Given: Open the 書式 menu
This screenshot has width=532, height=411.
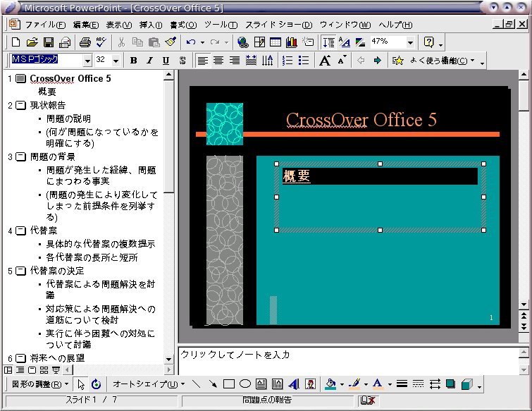Looking at the screenshot, I should (183, 25).
